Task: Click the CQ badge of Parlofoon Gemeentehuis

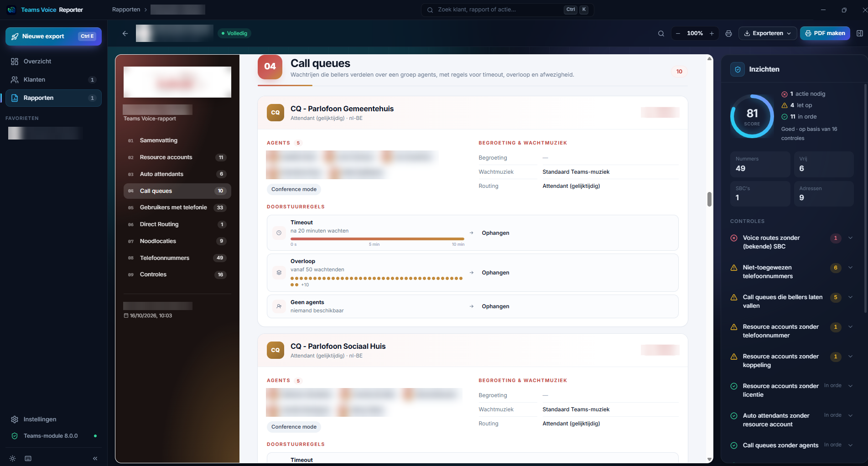Action: point(275,113)
